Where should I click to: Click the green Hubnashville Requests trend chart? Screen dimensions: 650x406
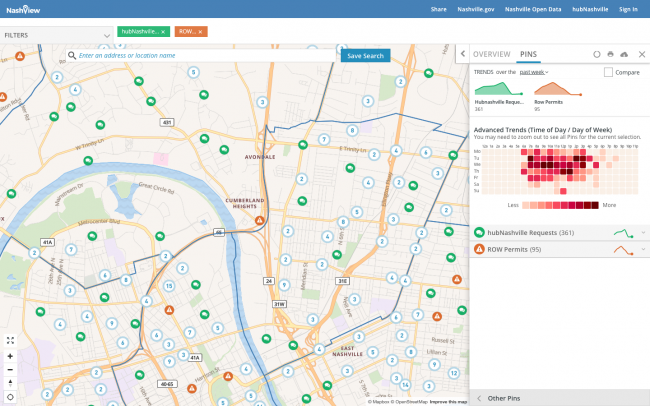[499, 89]
